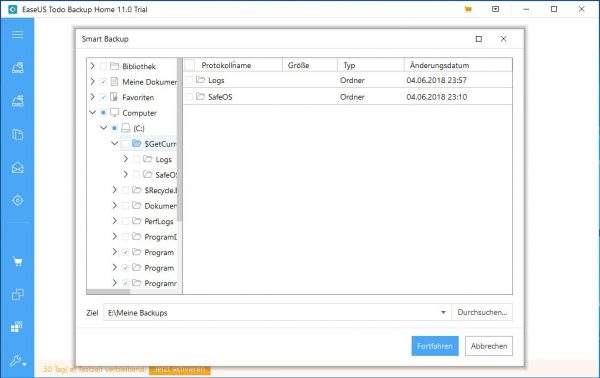Click the Bibliothek folder icon
Image resolution: width=600 pixels, height=378 pixels.
(x=114, y=66)
